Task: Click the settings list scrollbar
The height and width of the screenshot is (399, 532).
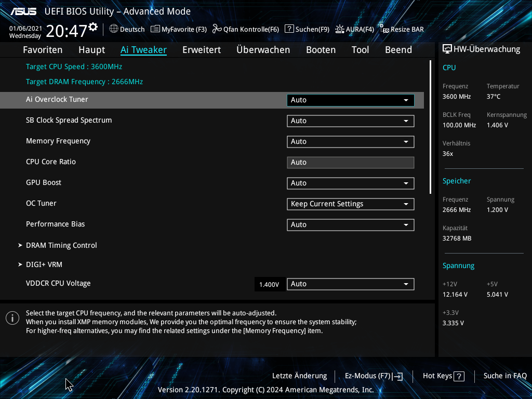Action: click(431, 127)
